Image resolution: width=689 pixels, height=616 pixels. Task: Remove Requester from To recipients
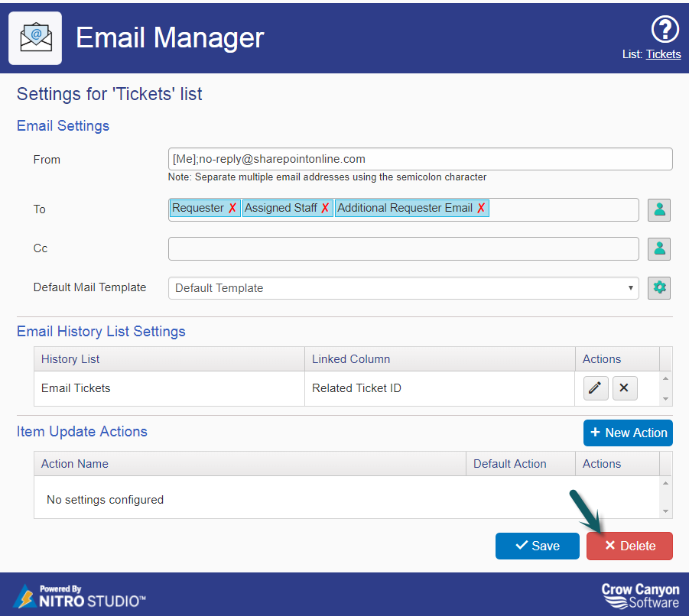coord(232,208)
